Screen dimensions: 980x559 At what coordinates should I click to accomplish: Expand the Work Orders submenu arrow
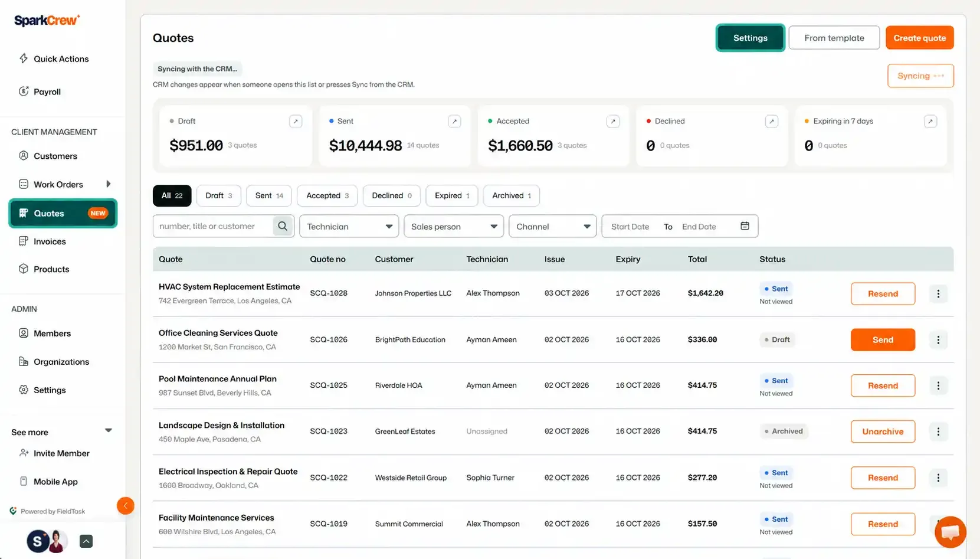[x=108, y=184]
